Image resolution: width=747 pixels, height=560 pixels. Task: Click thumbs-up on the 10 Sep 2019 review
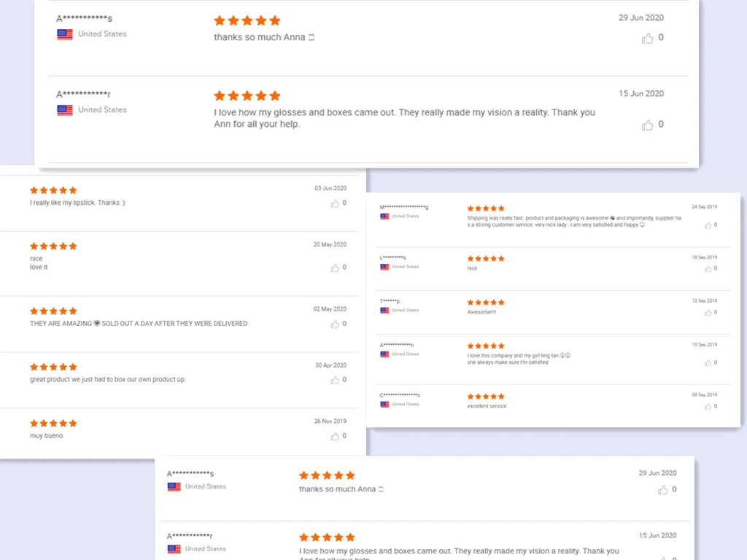tap(708, 362)
